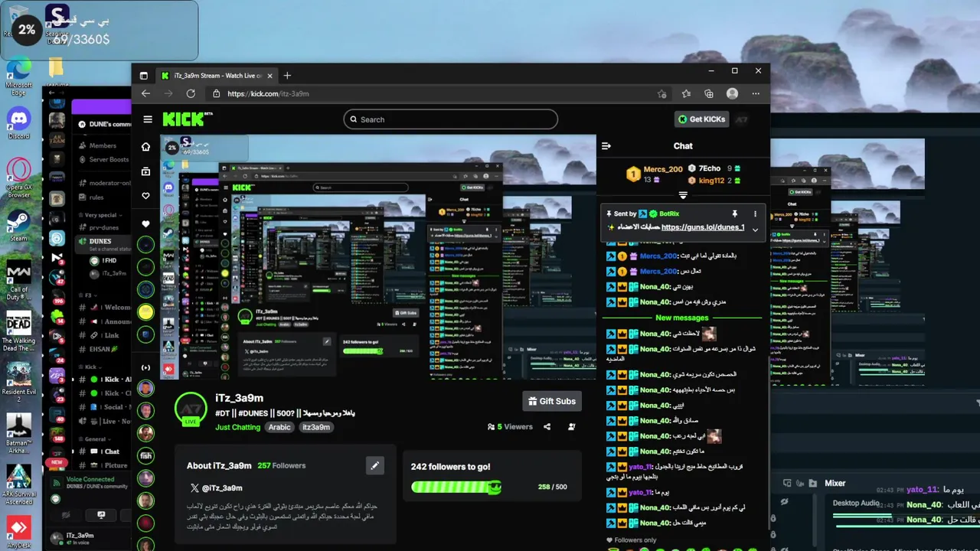Open the browser settings ellipsis menu
980x551 pixels.
(756, 93)
